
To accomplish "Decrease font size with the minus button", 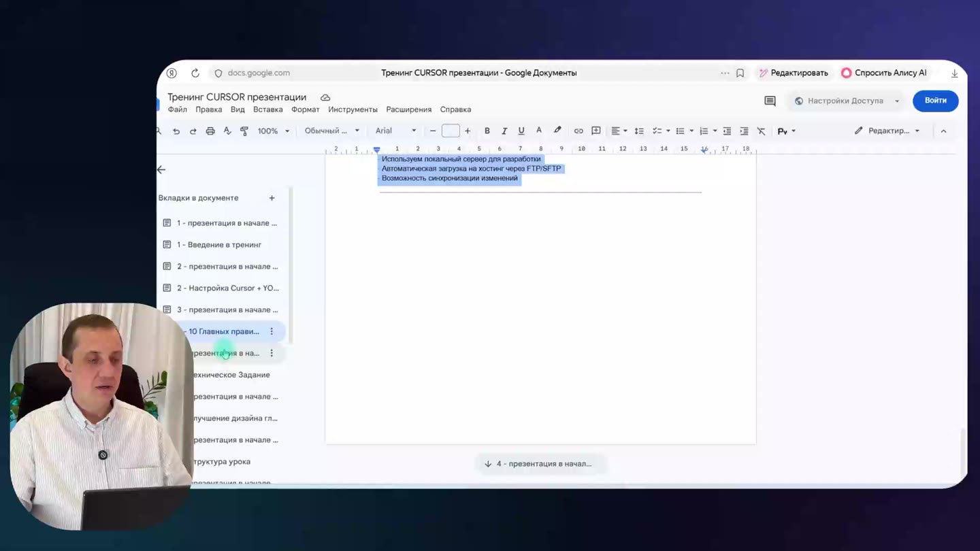I will tap(433, 131).
